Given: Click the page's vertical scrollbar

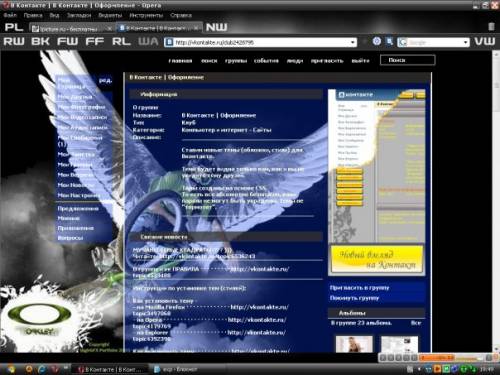Looking at the screenshot, I should click(x=496, y=200).
